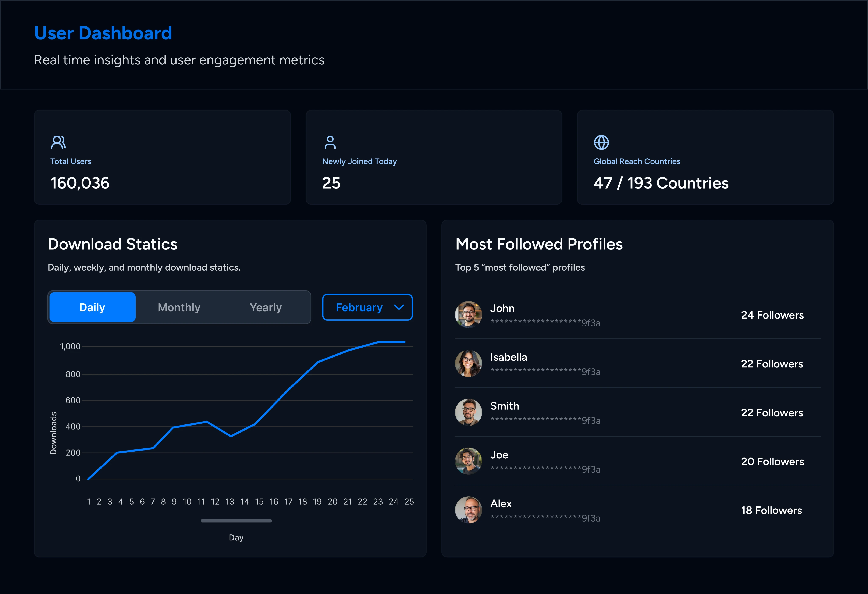Click the horizontal scrollbar under the chart
Viewport: 868px width, 594px height.
[236, 521]
